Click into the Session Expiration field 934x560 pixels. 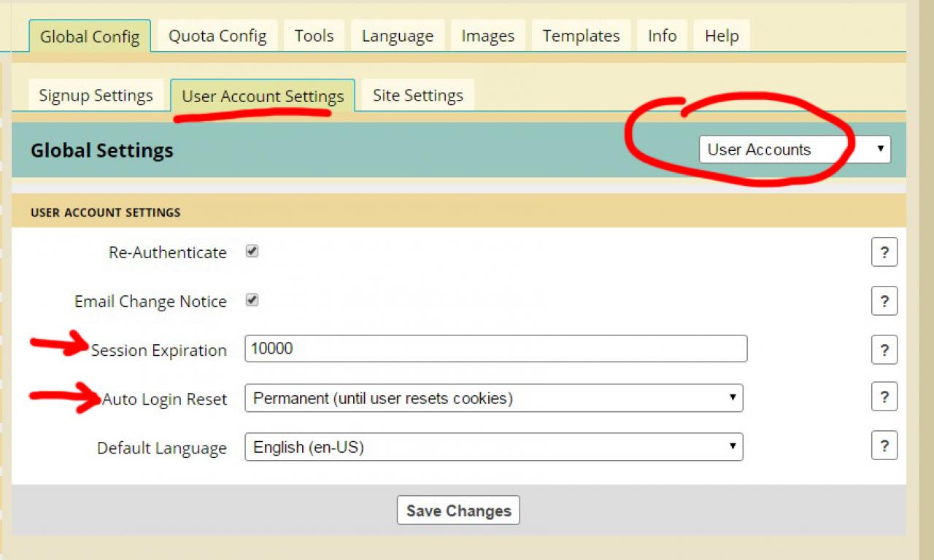[x=495, y=349]
